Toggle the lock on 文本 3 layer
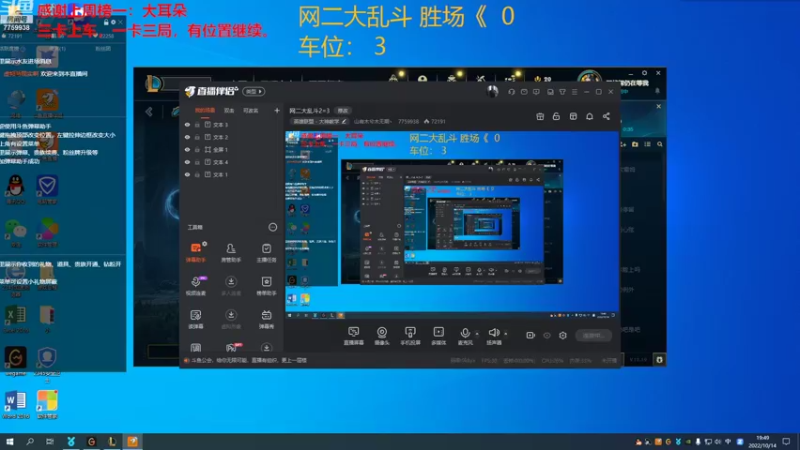 coord(197,124)
